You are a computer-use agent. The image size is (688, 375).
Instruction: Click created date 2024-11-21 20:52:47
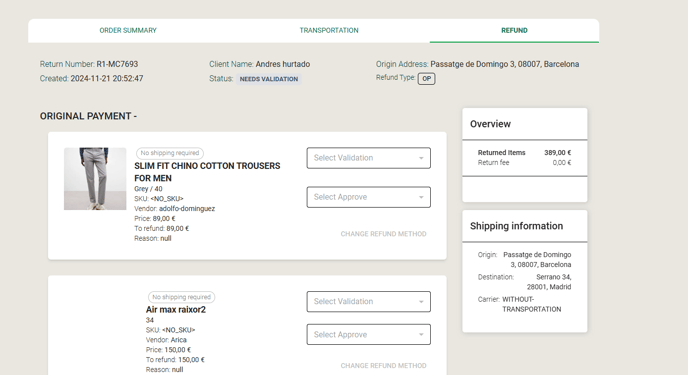(107, 79)
